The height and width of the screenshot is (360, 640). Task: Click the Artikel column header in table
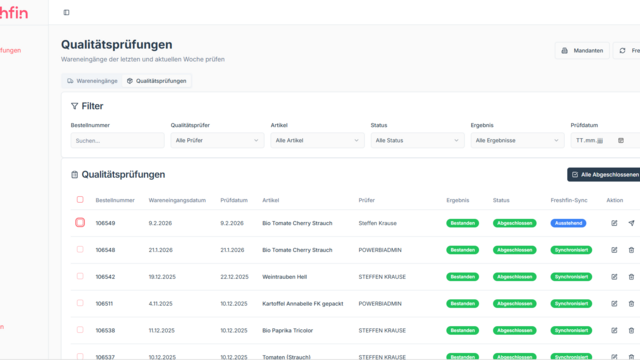coord(271,200)
